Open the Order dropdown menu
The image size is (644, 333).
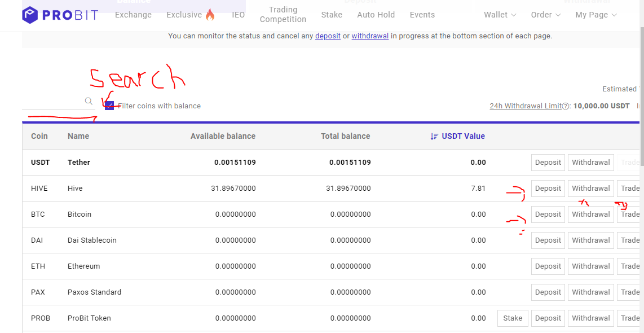pos(545,15)
